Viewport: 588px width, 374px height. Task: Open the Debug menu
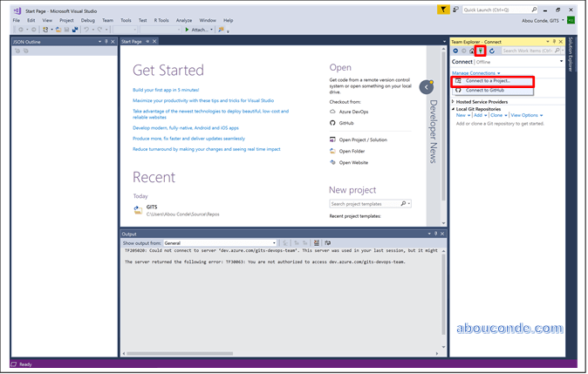tap(87, 20)
